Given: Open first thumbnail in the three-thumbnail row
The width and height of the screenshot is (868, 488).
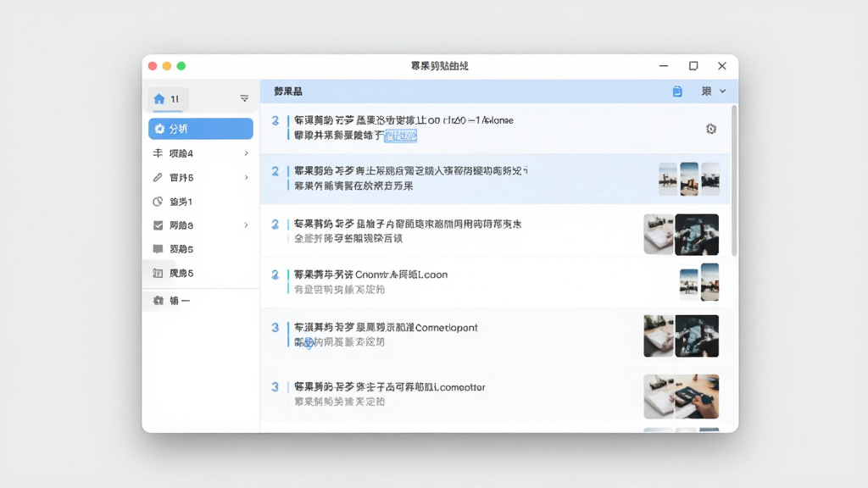Looking at the screenshot, I should tap(668, 179).
